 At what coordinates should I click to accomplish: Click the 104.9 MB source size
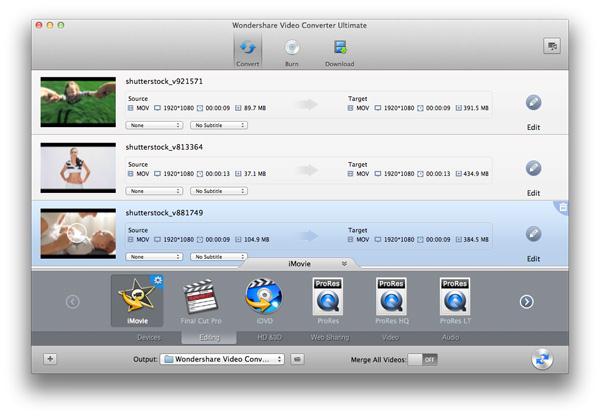256,240
